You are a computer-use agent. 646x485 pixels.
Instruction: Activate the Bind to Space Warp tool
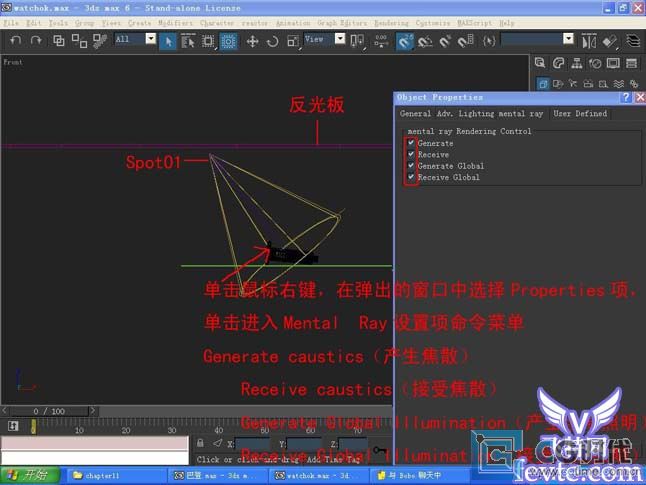coord(100,40)
